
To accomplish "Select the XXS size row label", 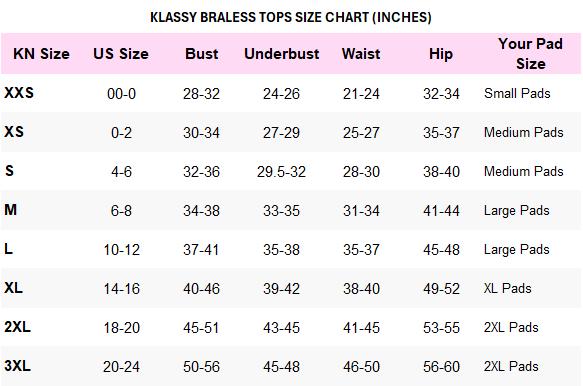I will click(x=19, y=93).
